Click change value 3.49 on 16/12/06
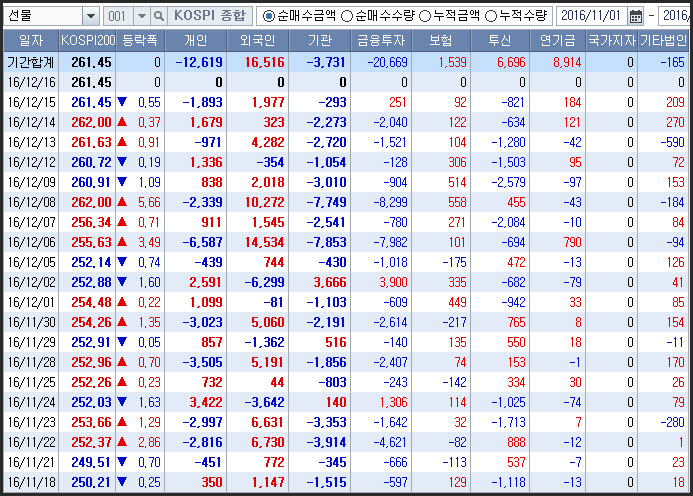 pos(149,242)
